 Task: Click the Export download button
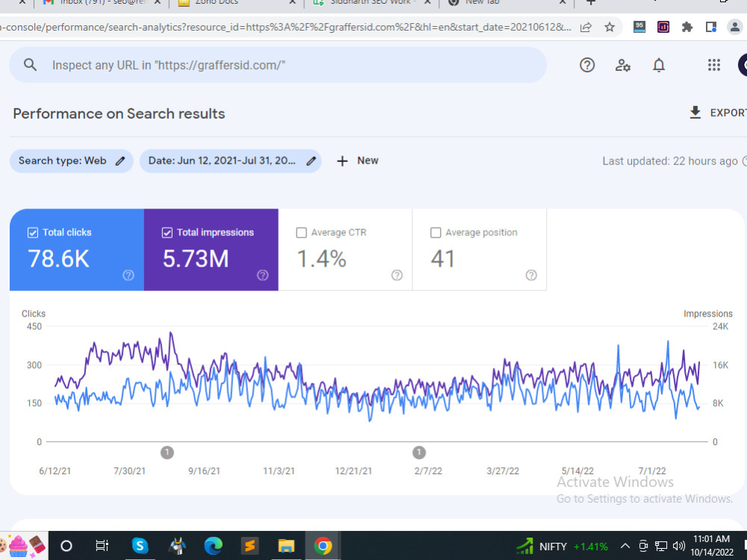(x=718, y=113)
